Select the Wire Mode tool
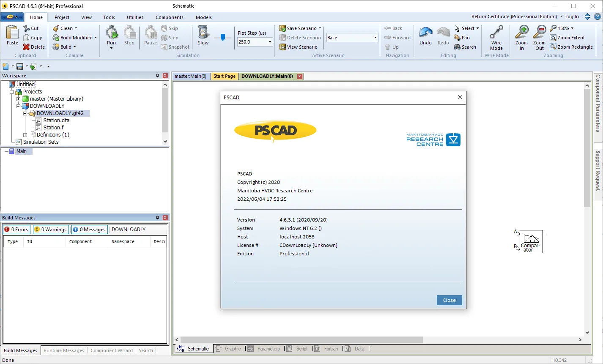 point(496,32)
